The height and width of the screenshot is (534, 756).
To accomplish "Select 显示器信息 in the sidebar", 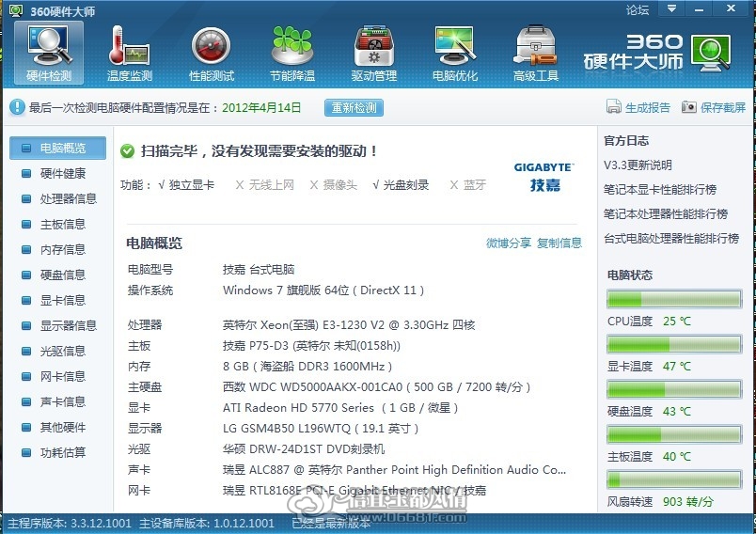I will 58,326.
